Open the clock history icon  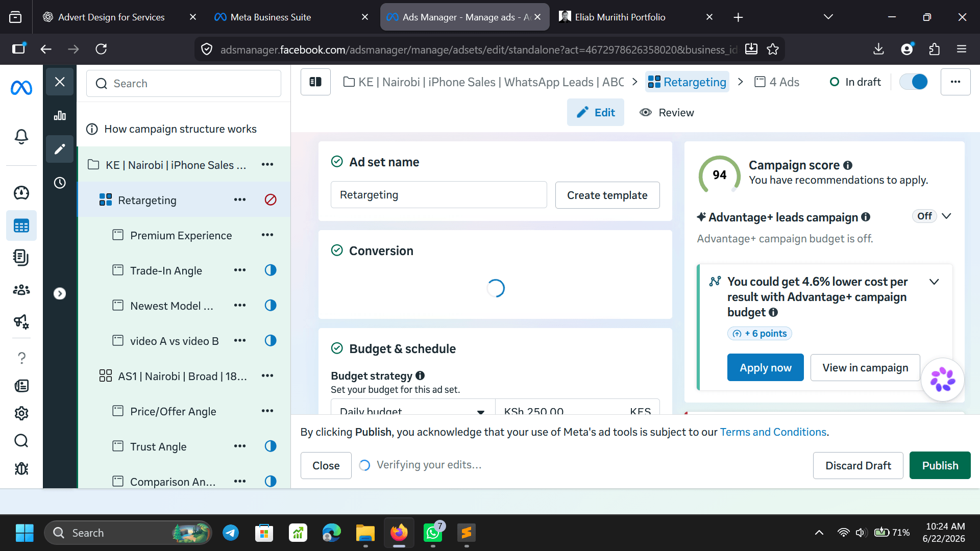60,183
